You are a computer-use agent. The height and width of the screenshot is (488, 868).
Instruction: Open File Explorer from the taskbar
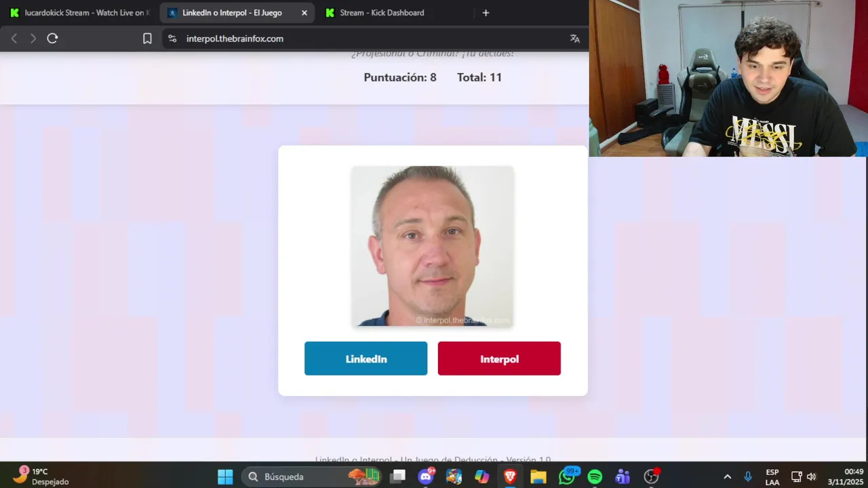538,476
